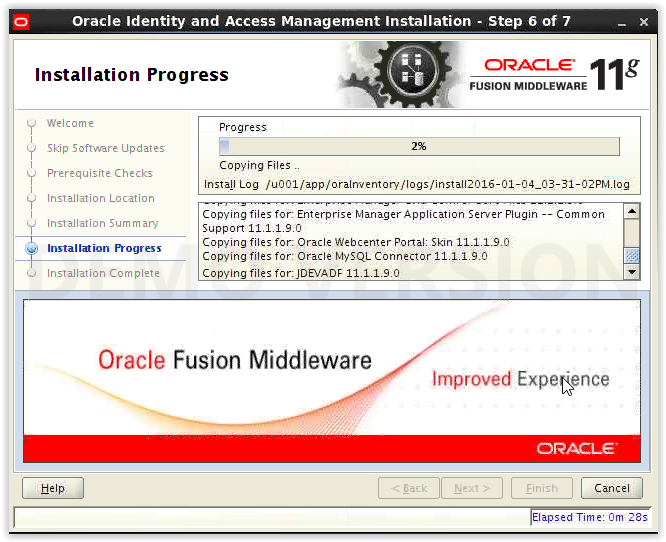Open the Help button

[x=53, y=488]
